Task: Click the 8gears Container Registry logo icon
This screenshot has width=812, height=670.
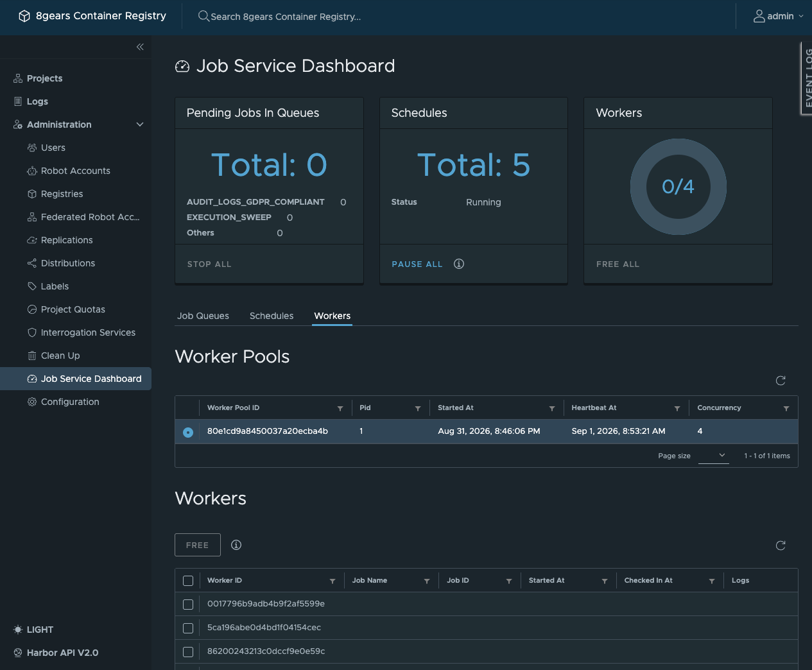Action: point(24,16)
